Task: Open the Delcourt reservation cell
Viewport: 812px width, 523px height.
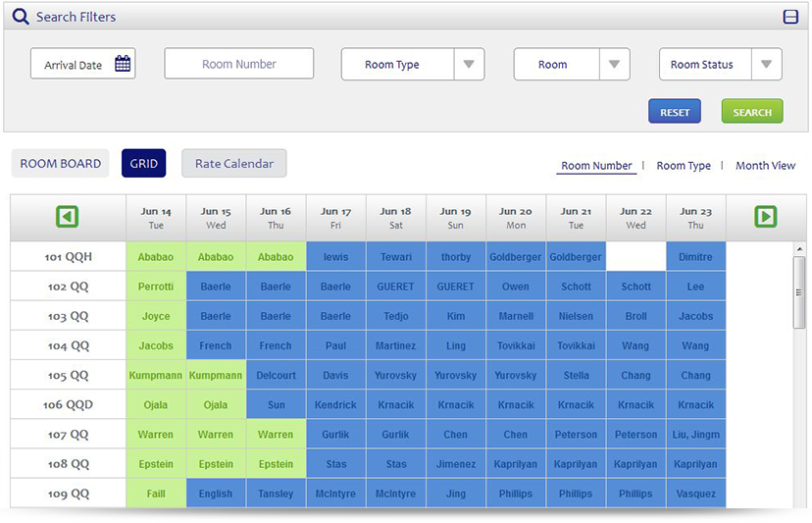Action: point(276,375)
